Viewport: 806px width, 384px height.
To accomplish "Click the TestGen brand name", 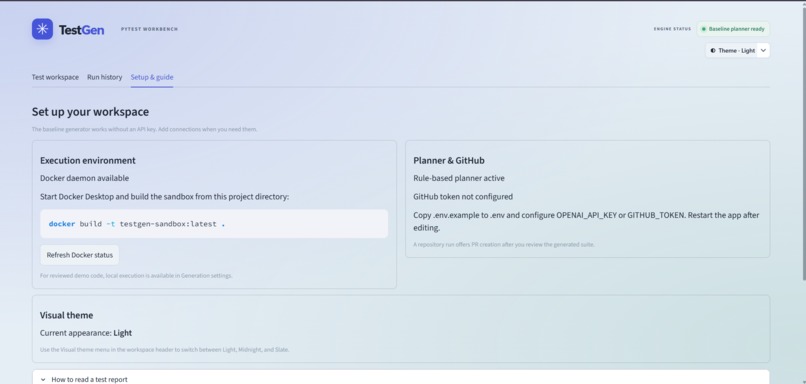I will (81, 30).
